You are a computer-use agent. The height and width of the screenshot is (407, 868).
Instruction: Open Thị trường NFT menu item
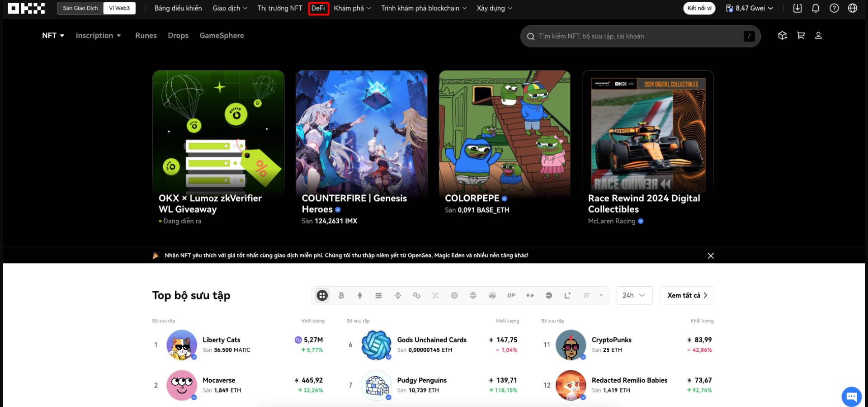click(280, 8)
